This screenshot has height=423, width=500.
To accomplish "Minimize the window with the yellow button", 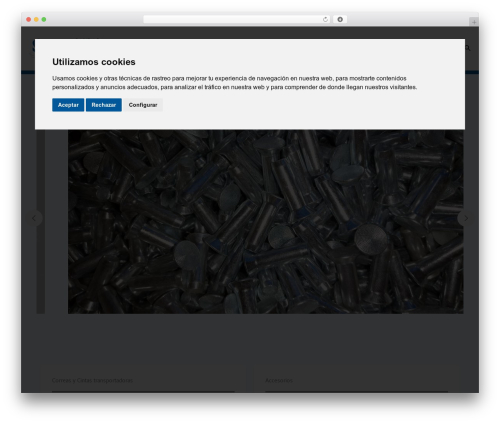I will click(x=36, y=19).
